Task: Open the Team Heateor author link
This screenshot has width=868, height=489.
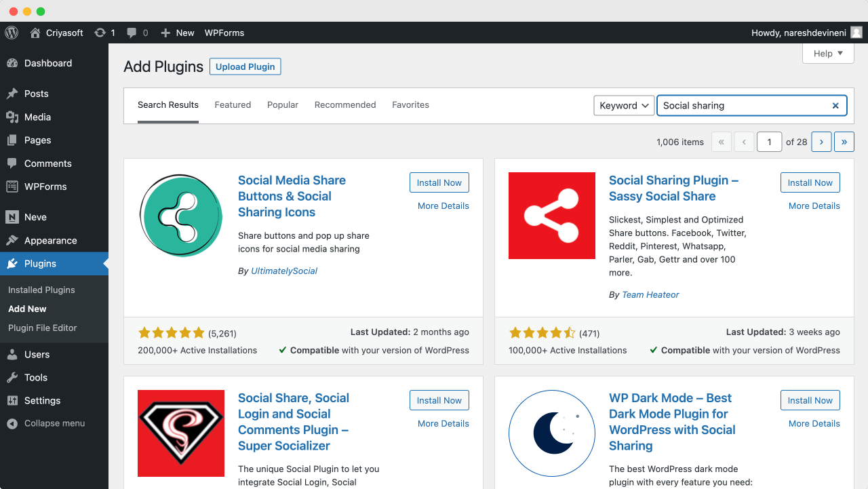Action: click(x=650, y=294)
